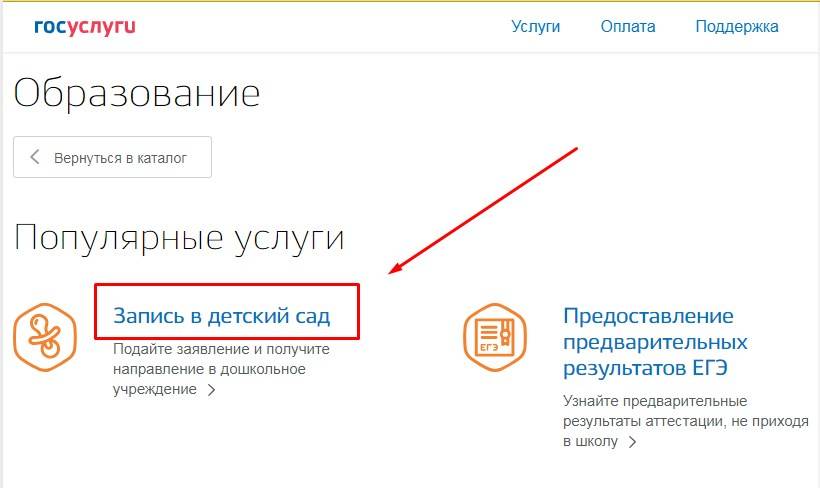Viewport: 820px width, 488px height.
Task: Expand the chevron after дошкольное учреждение text
Action: tap(211, 391)
